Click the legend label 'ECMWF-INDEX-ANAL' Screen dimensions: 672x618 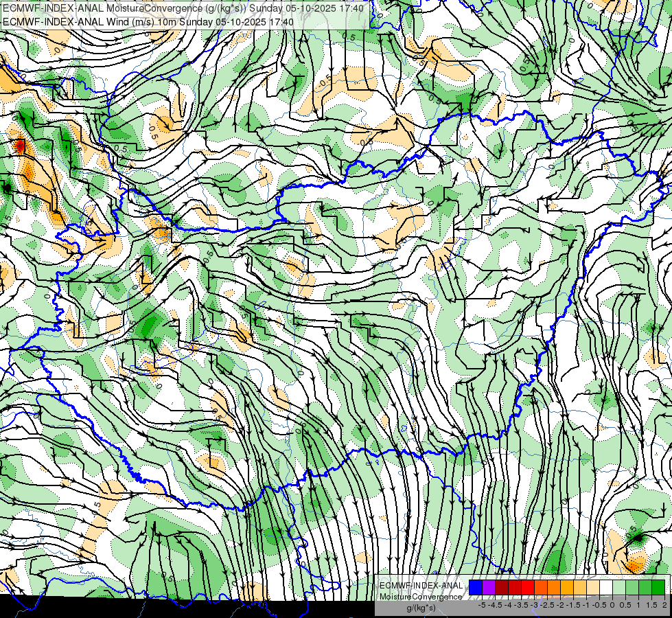click(x=421, y=586)
